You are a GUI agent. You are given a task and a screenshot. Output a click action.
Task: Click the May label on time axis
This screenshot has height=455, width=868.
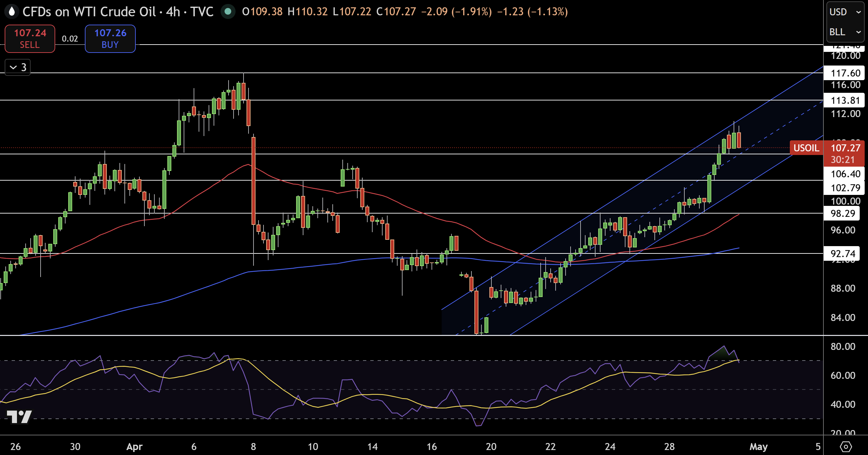point(759,447)
